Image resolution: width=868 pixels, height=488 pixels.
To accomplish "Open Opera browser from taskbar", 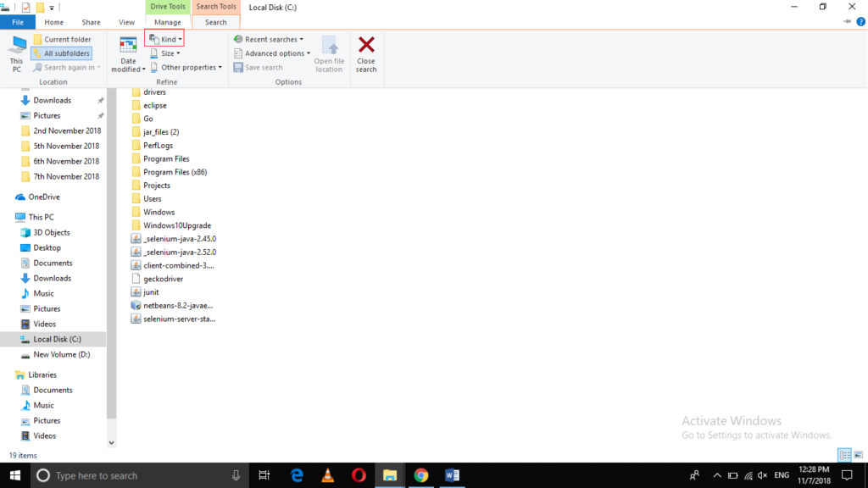I will click(x=359, y=475).
